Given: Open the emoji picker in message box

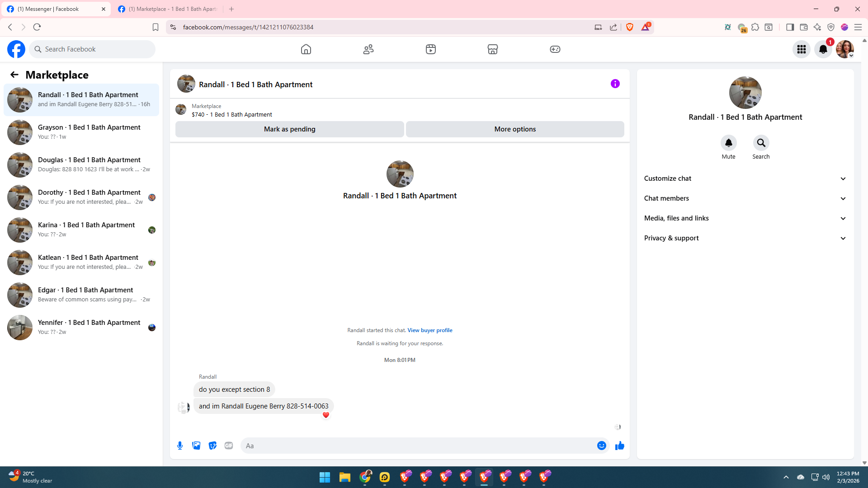Looking at the screenshot, I should pos(601,446).
